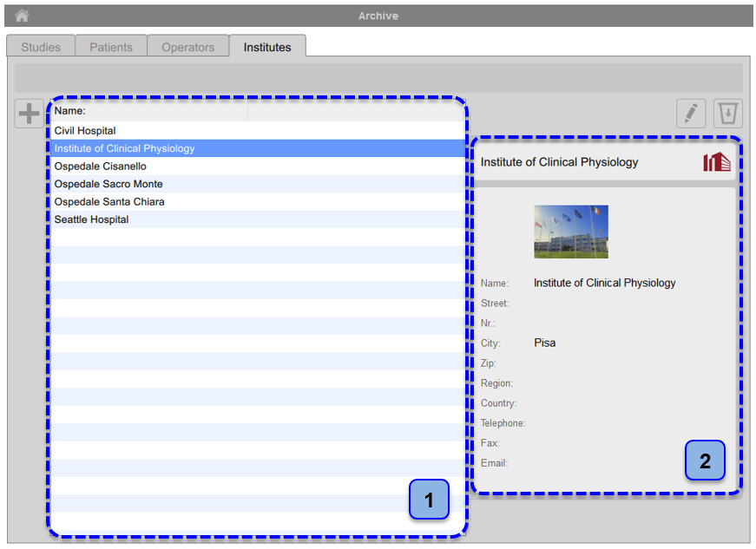Click the Street label in details
The image size is (756, 549).
[x=495, y=304]
